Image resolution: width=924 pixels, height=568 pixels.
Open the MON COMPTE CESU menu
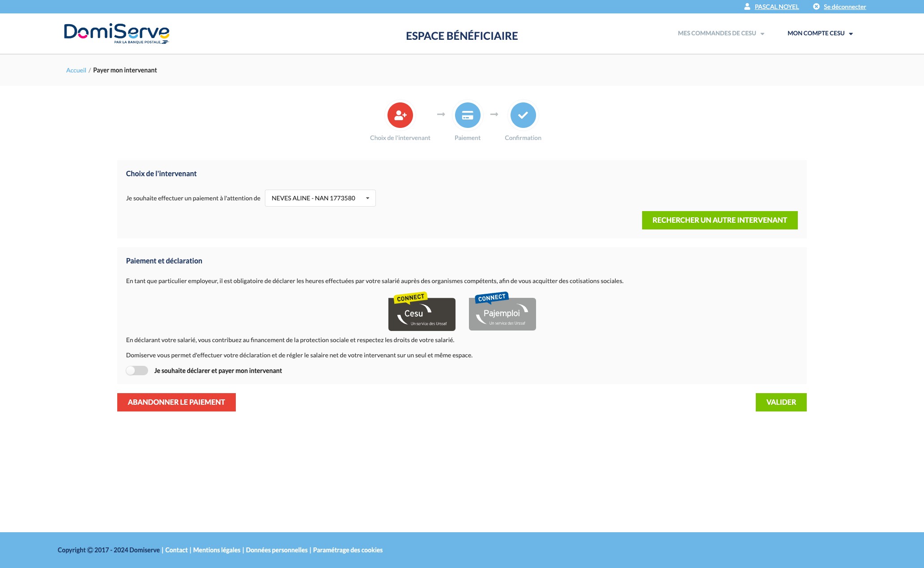click(816, 33)
